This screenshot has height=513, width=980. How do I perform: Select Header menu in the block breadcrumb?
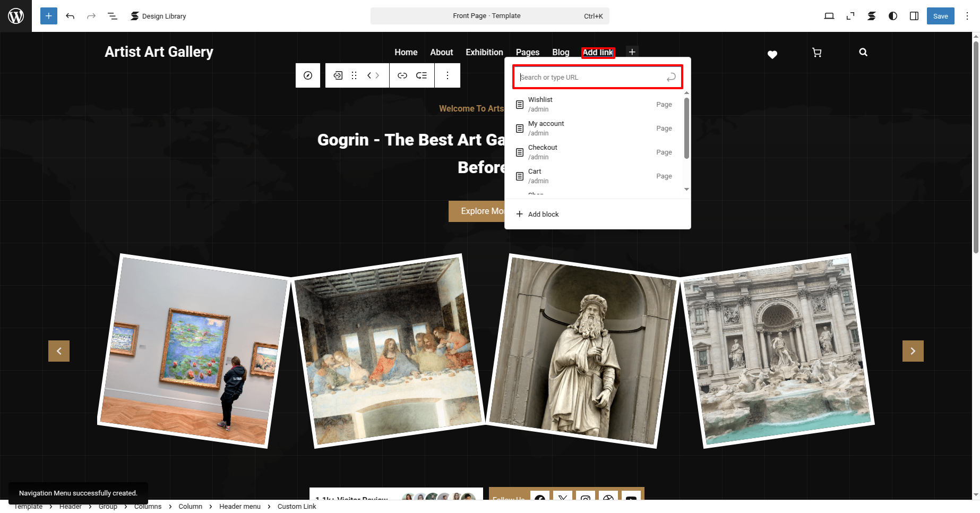coord(240,507)
